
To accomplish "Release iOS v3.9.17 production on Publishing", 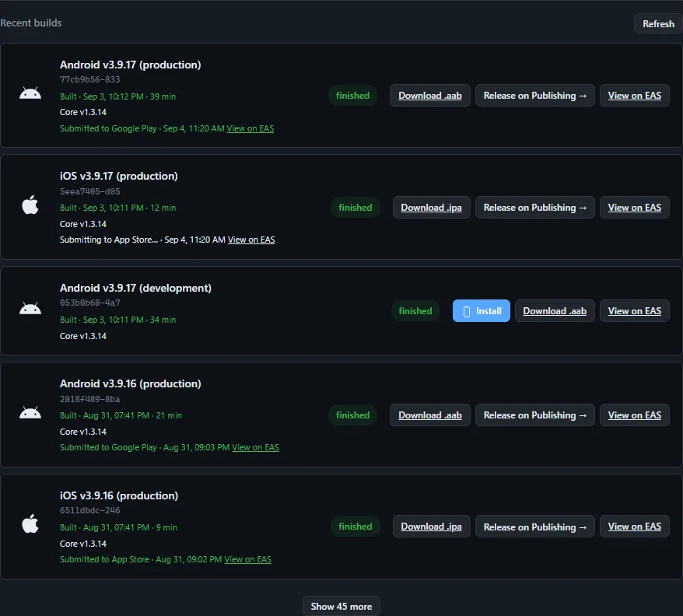I will [x=535, y=208].
